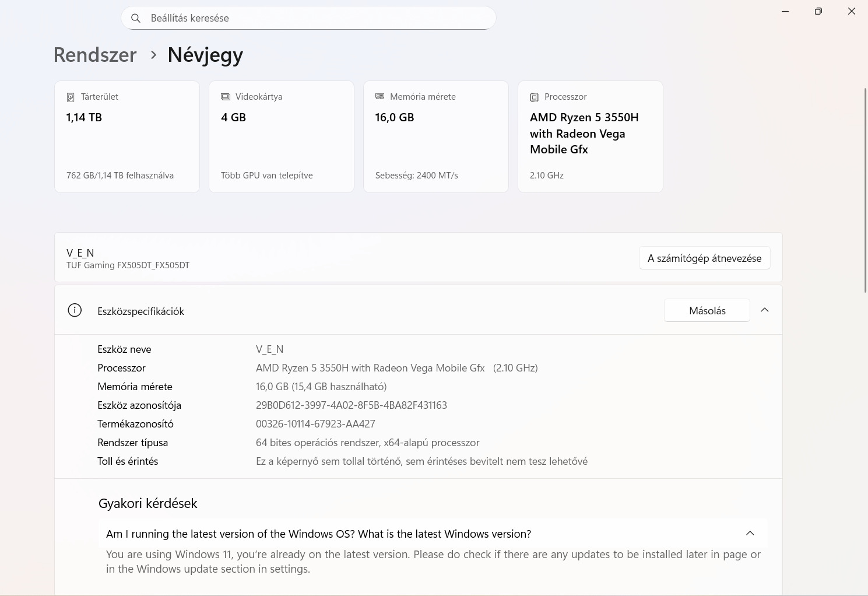Click A számítógép átnevezése button
868x596 pixels.
coord(704,258)
